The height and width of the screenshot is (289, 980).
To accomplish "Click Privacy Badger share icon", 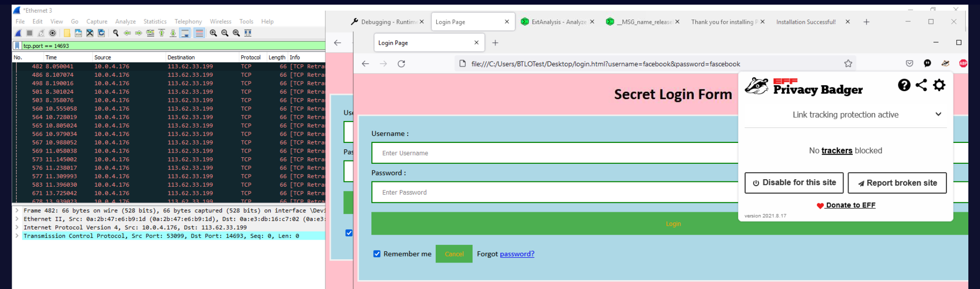I will [921, 85].
